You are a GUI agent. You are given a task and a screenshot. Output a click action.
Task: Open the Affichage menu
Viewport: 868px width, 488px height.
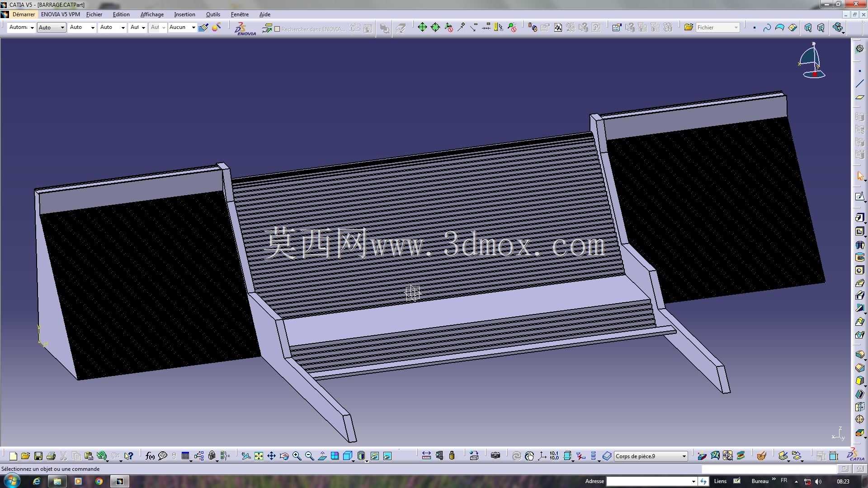[x=152, y=14]
